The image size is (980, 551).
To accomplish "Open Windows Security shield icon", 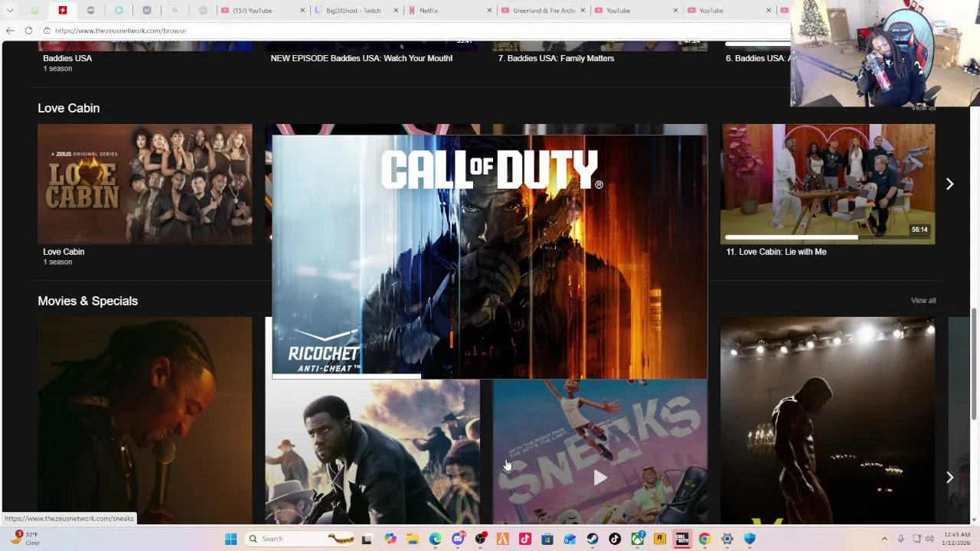I will click(x=750, y=539).
